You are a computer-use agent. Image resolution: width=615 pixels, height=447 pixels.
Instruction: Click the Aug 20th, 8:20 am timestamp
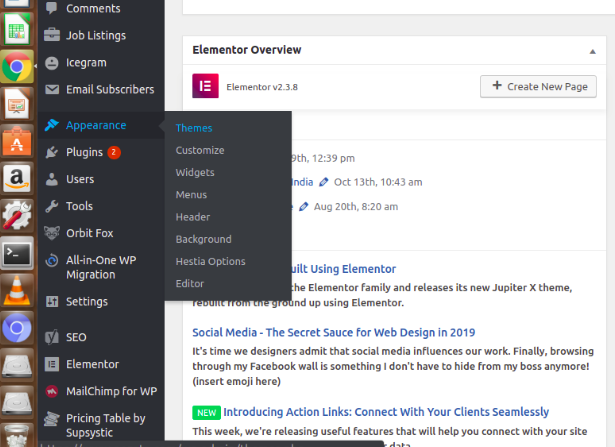[x=356, y=207]
